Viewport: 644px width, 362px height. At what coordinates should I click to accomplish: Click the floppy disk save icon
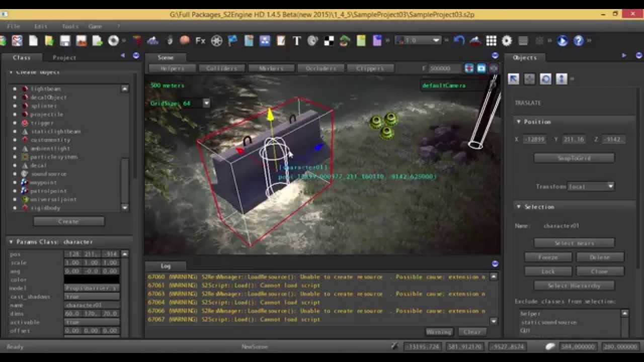click(65, 41)
